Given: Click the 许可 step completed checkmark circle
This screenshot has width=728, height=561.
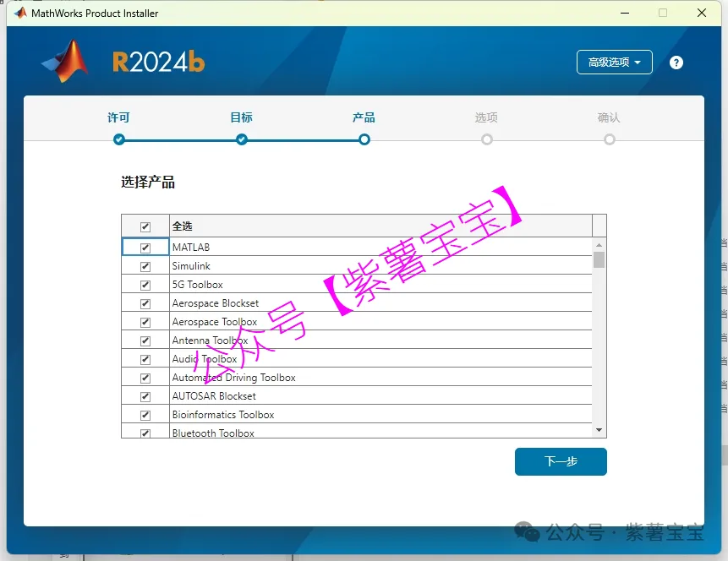Looking at the screenshot, I should [119, 139].
